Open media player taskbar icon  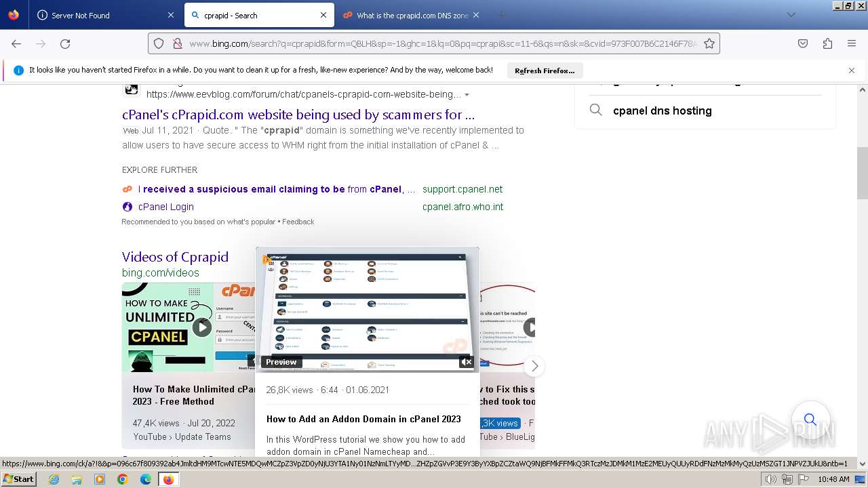click(100, 479)
